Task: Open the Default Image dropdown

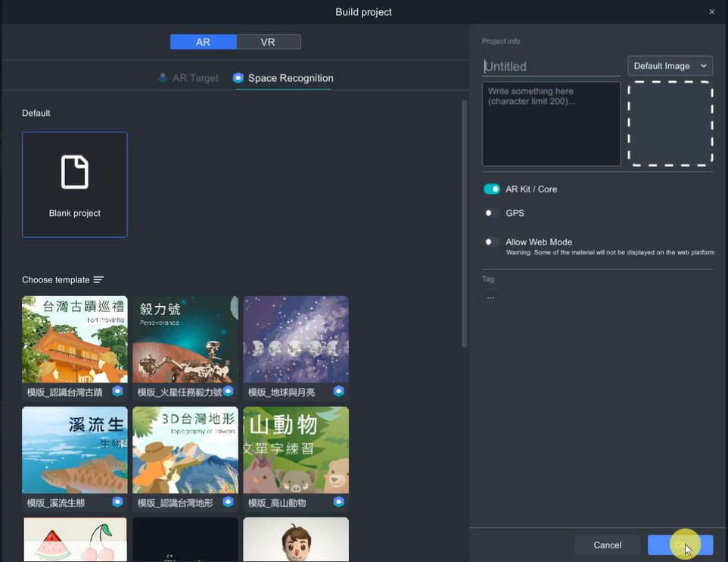Action: click(x=670, y=66)
